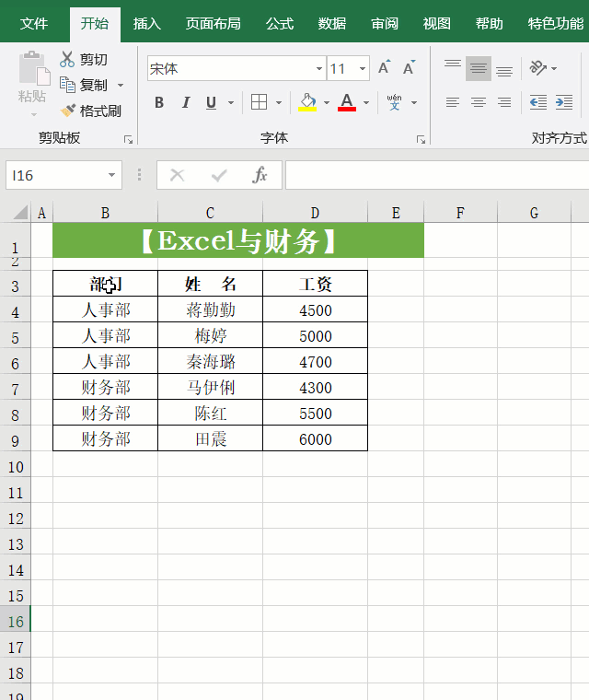Click the Increase Indent icon
This screenshot has height=700, width=589.
563,102
